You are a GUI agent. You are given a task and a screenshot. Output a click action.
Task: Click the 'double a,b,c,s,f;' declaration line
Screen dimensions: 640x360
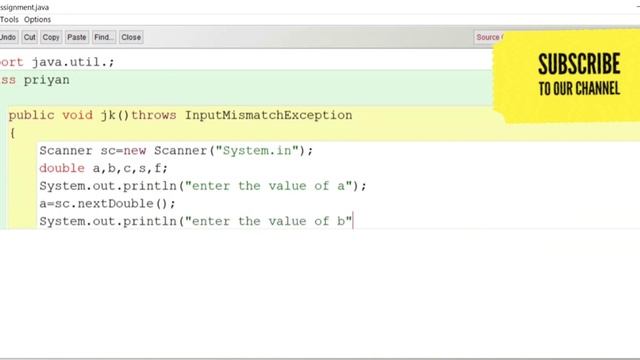[103, 168]
